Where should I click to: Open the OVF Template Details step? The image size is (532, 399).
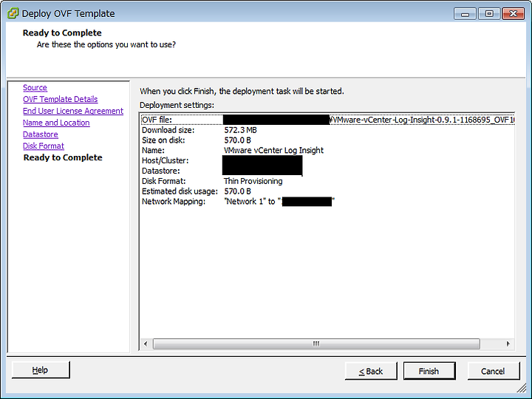pyautogui.click(x=61, y=99)
